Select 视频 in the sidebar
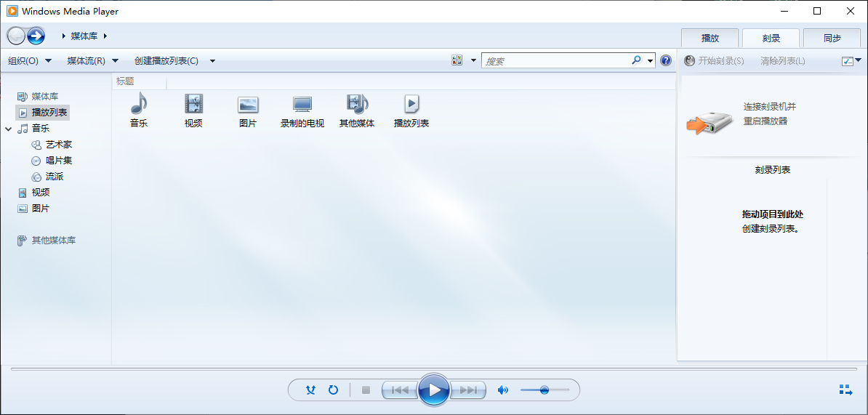 (x=41, y=193)
